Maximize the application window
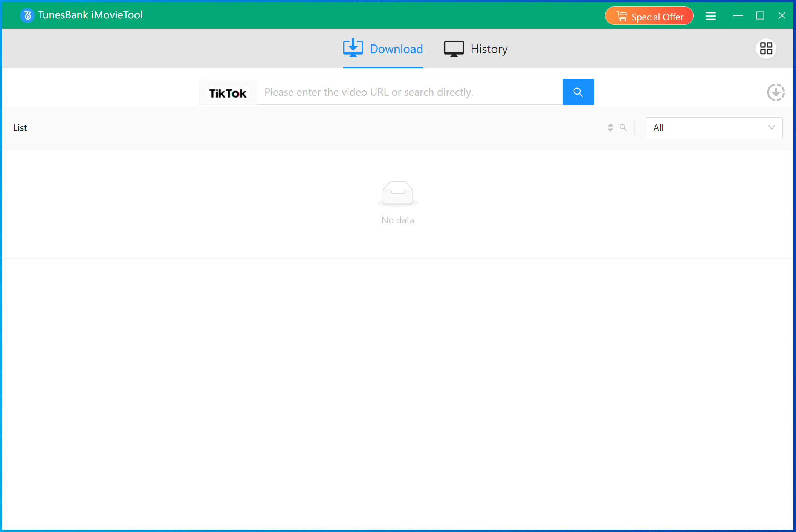Viewport: 796px width, 532px height. tap(760, 16)
